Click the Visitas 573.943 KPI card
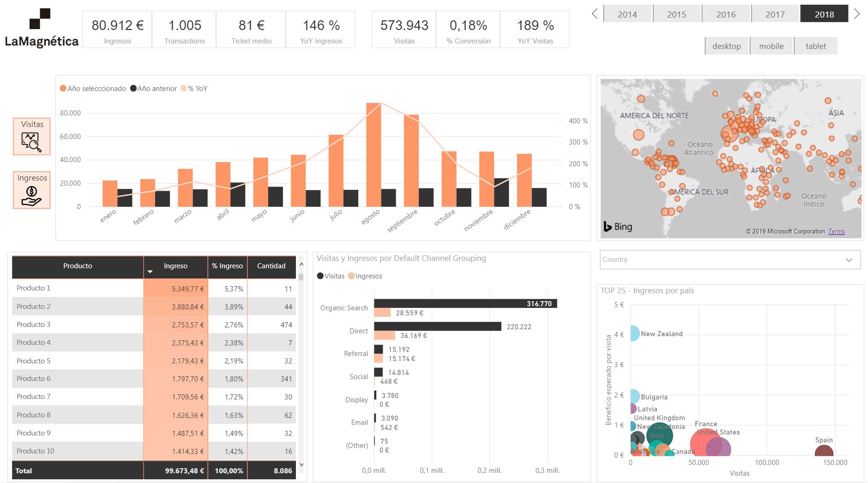 click(404, 30)
